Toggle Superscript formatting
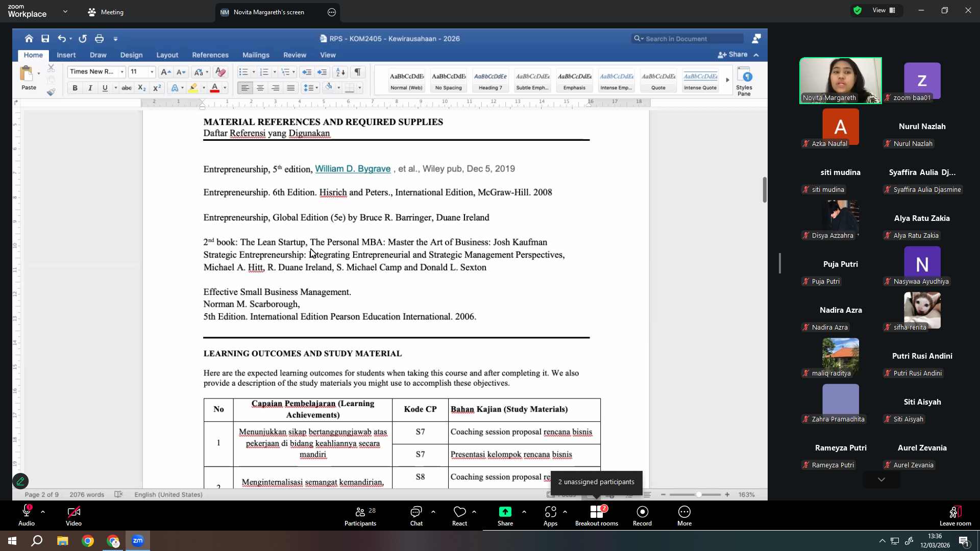The image size is (980, 551). tap(157, 88)
